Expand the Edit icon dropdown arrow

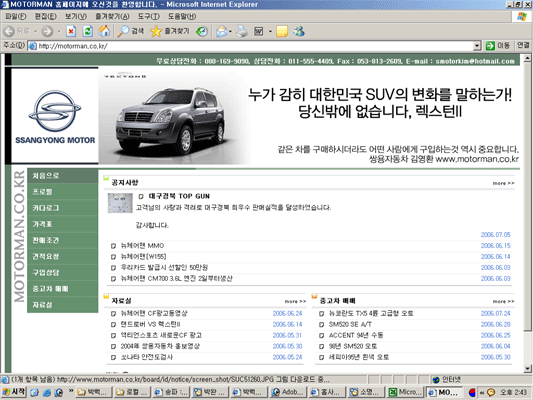pyautogui.click(x=270, y=31)
